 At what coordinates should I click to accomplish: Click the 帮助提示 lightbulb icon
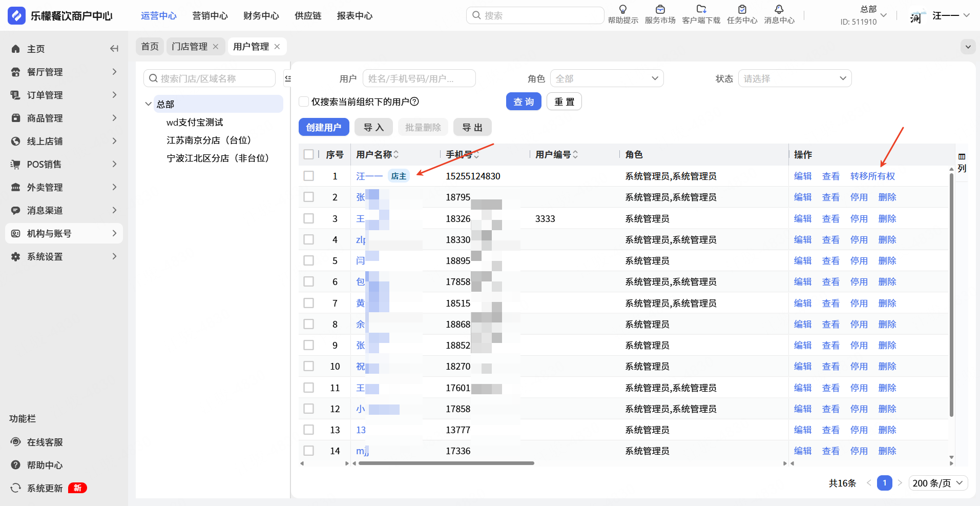click(x=623, y=10)
